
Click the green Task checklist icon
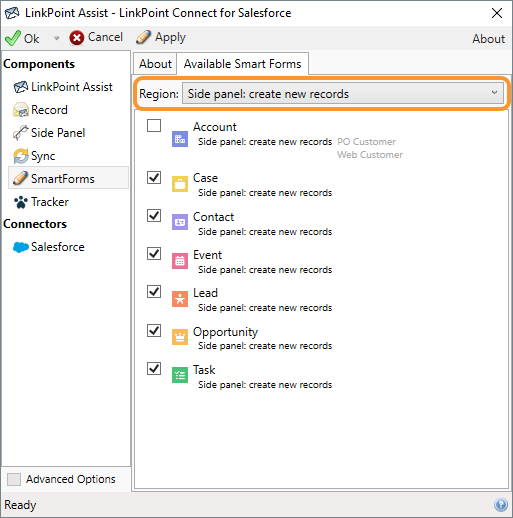coord(180,375)
